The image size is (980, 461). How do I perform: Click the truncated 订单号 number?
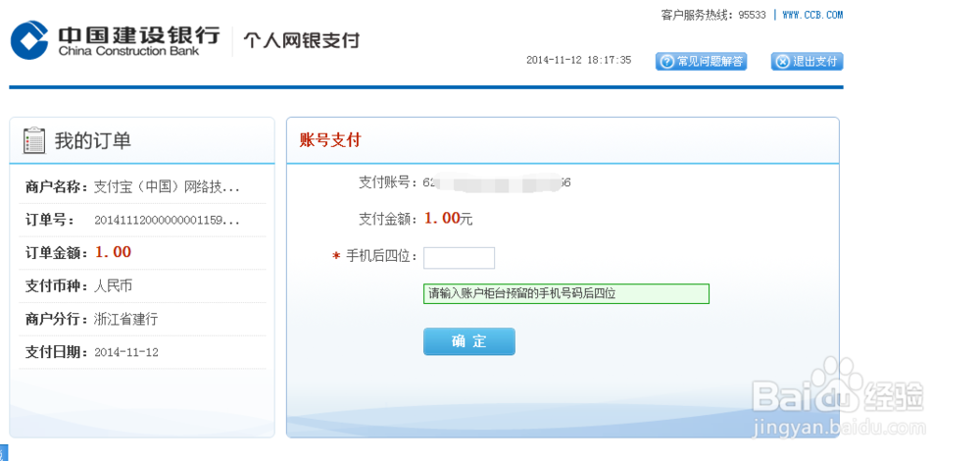click(x=167, y=221)
